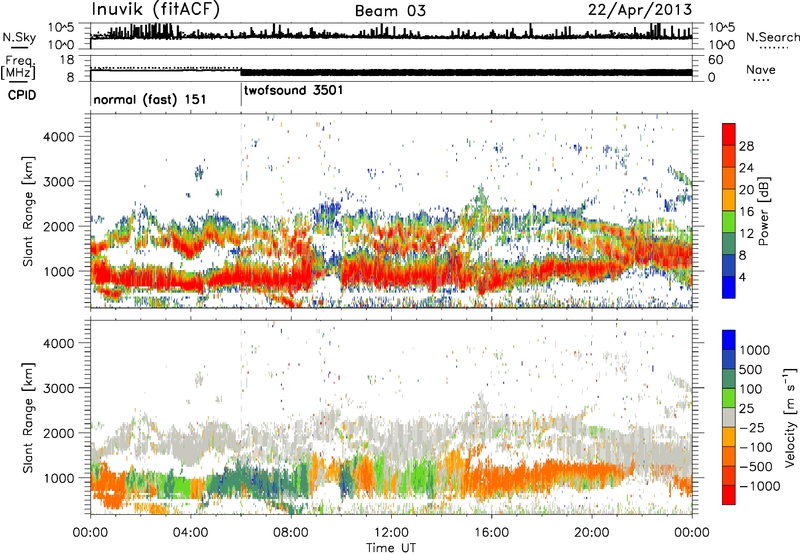Click the date '22/Apr/2013'

pyautogui.click(x=640, y=10)
